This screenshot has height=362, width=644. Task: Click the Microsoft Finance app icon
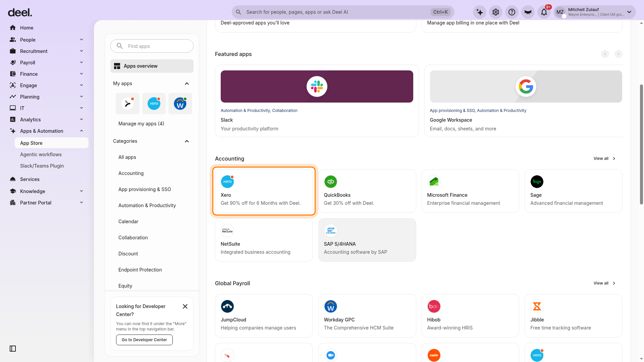coord(434,182)
